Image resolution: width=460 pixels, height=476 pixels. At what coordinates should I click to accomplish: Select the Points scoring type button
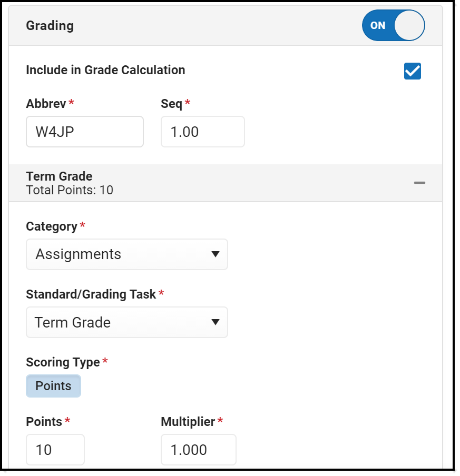pos(53,386)
